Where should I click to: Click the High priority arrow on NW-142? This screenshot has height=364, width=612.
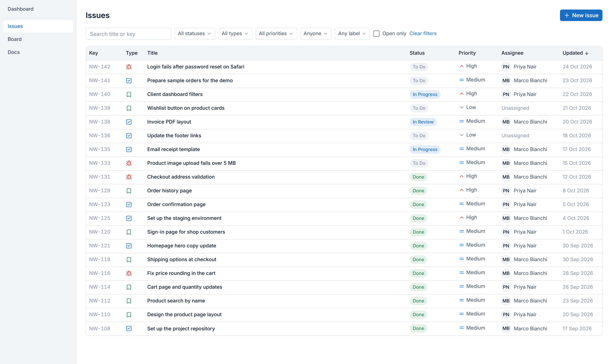pyautogui.click(x=461, y=66)
